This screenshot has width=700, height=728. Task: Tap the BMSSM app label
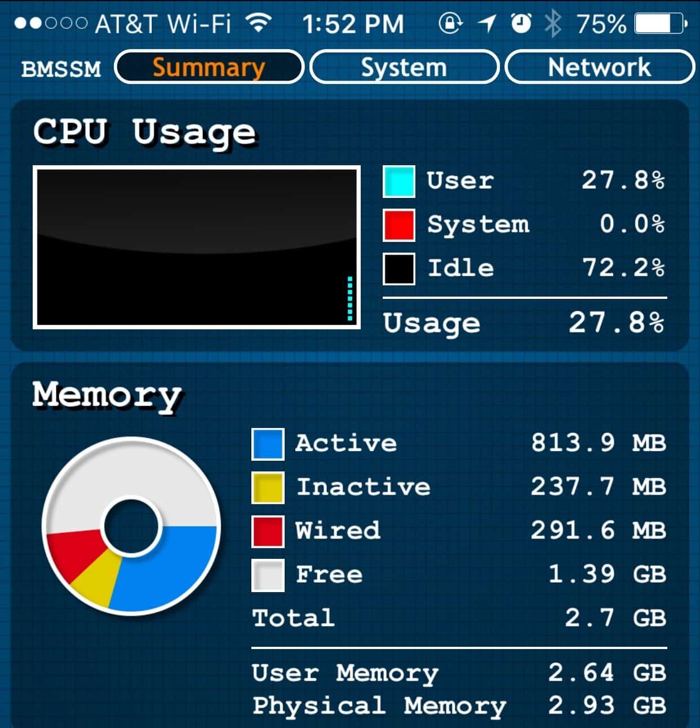coord(61,69)
